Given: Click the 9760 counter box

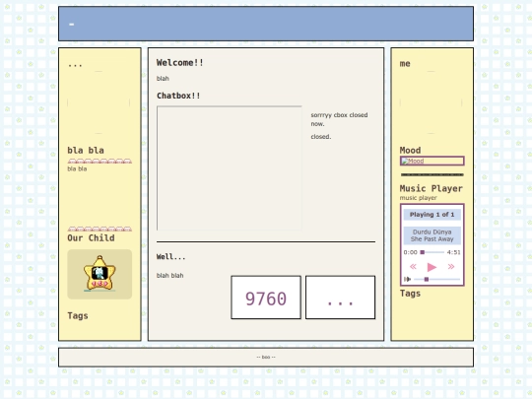Looking at the screenshot, I should 266,298.
